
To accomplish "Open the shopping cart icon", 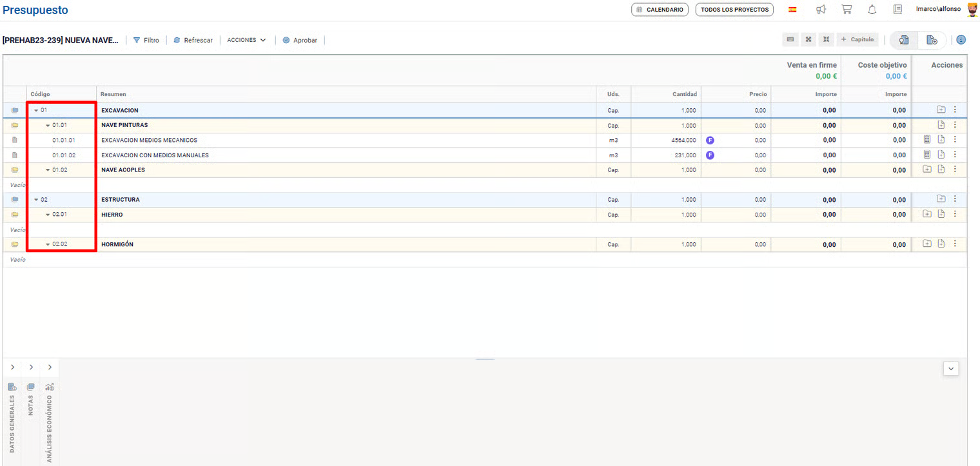I will [847, 10].
